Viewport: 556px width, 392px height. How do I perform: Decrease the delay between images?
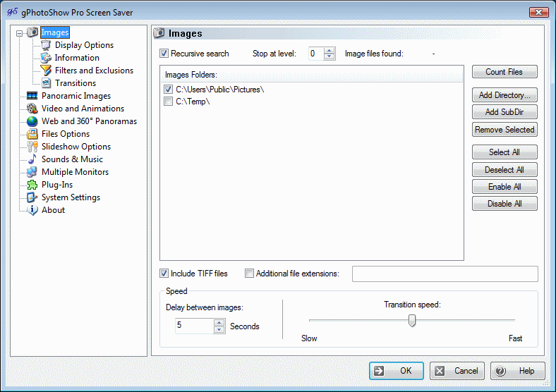[x=219, y=330]
